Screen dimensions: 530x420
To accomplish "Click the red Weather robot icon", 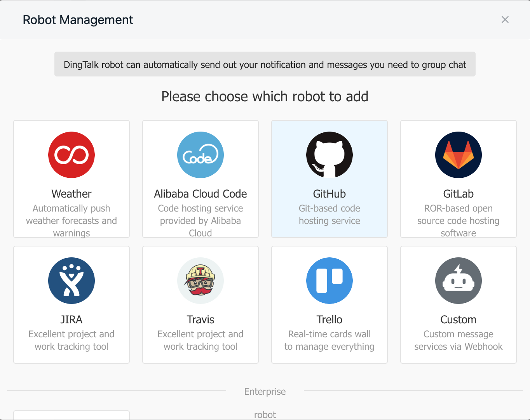I will coord(71,155).
